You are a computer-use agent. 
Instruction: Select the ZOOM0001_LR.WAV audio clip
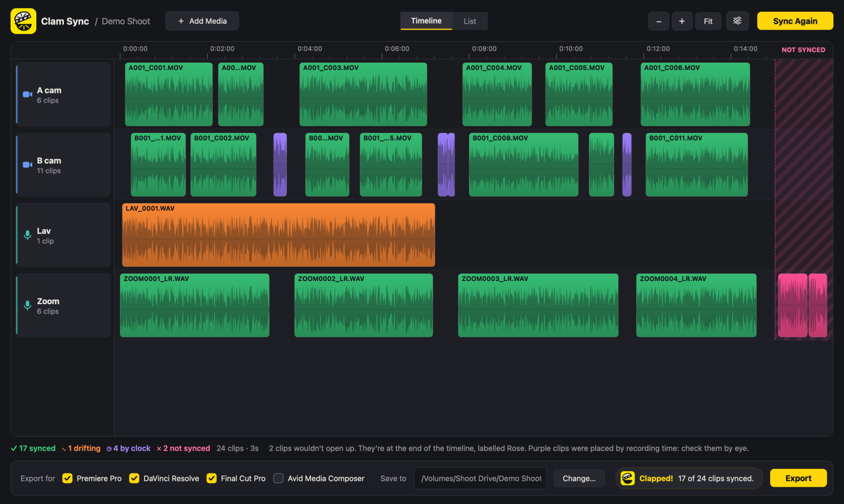point(195,305)
